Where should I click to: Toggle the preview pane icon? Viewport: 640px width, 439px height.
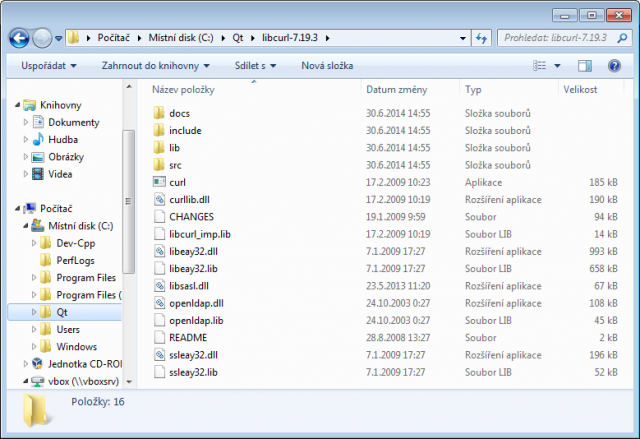click(584, 66)
